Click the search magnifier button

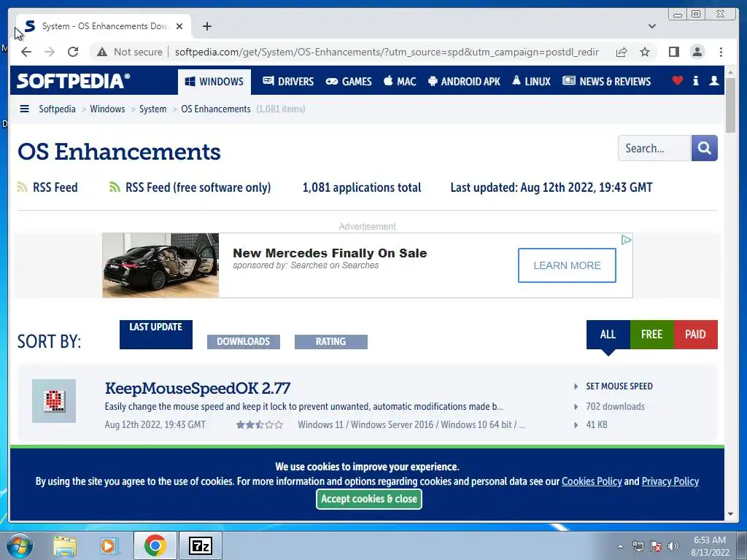coord(704,148)
